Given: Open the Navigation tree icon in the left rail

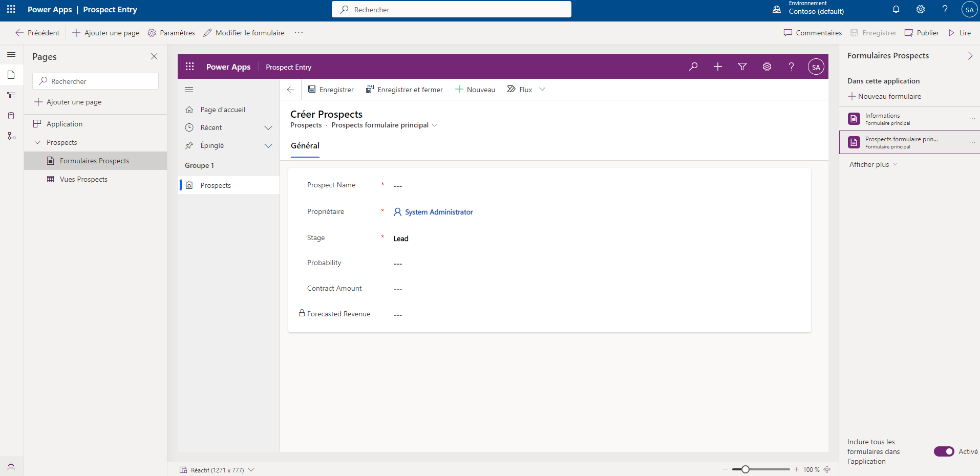Looking at the screenshot, I should (11, 95).
